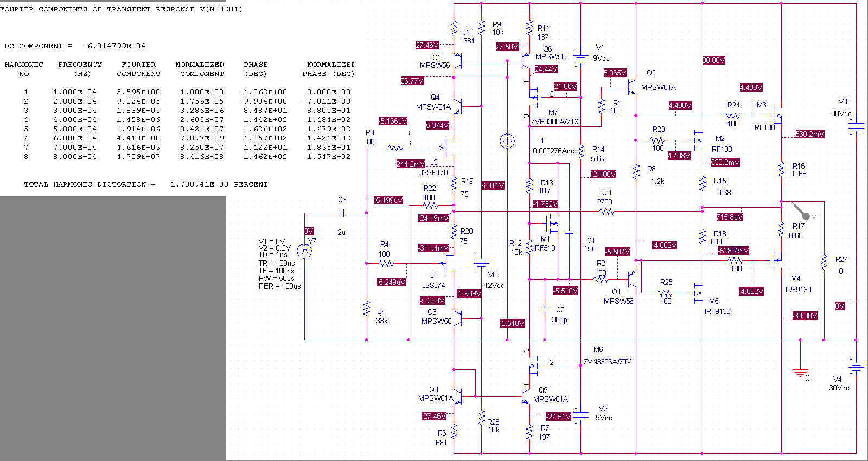Select the 244.2mV voltage label
Viewport: 868px width, 461px height.
[x=411, y=164]
